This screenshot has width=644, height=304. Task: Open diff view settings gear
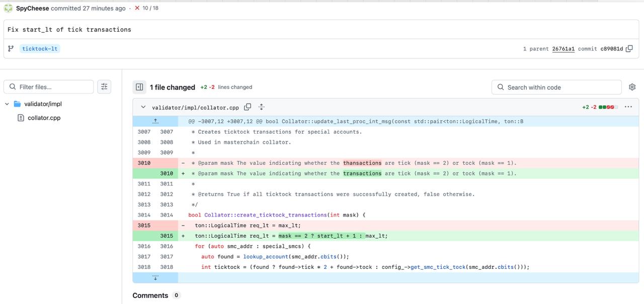tap(632, 87)
